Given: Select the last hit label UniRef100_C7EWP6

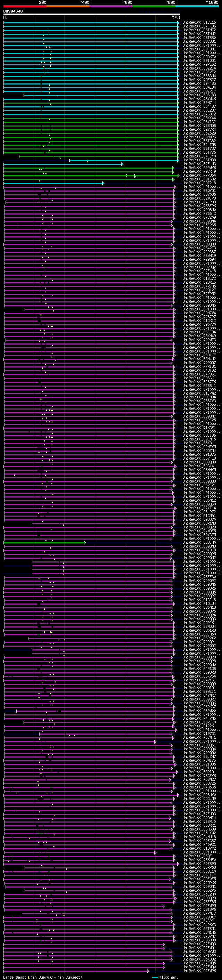Looking at the screenshot, I should click(199, 971).
